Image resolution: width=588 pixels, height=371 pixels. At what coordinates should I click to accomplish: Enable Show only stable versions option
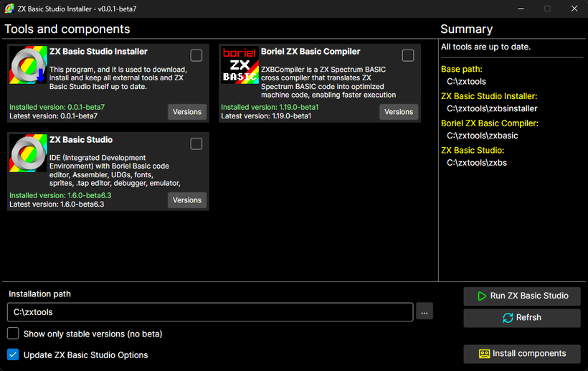tap(13, 334)
